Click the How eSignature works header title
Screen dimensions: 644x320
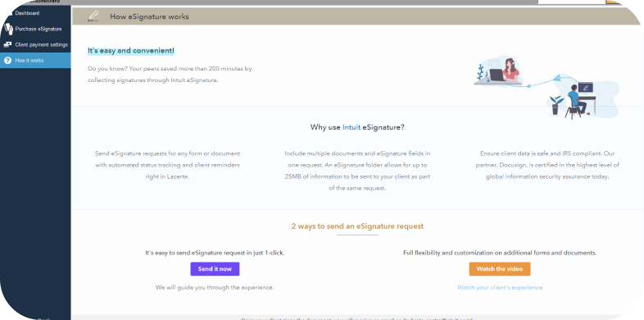(149, 17)
